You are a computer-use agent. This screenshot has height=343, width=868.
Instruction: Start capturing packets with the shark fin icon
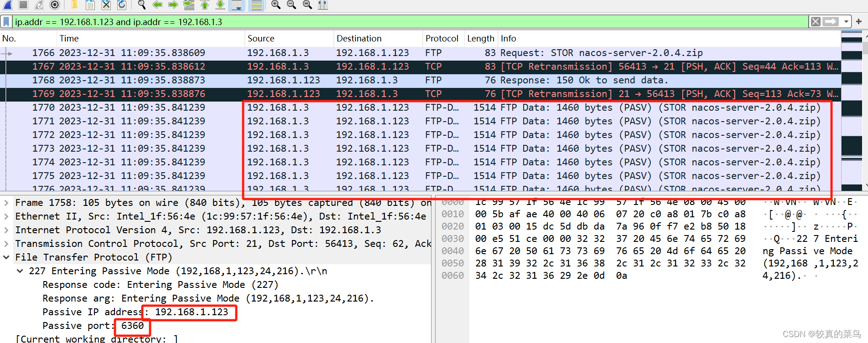[8, 5]
